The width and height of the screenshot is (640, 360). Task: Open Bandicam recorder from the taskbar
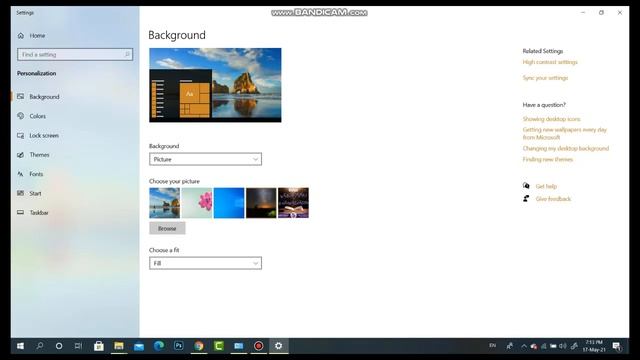[x=259, y=346]
